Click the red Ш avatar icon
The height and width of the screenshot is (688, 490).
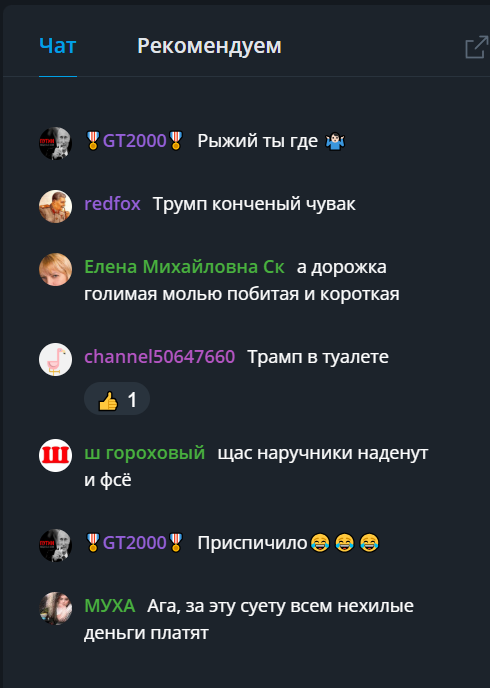[x=55, y=455]
